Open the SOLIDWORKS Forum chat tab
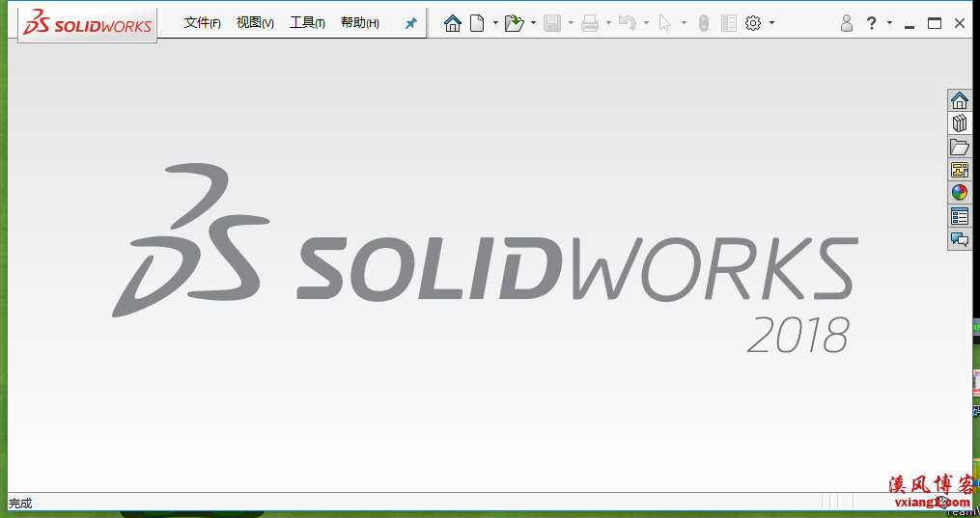The image size is (980, 518). coord(960,239)
